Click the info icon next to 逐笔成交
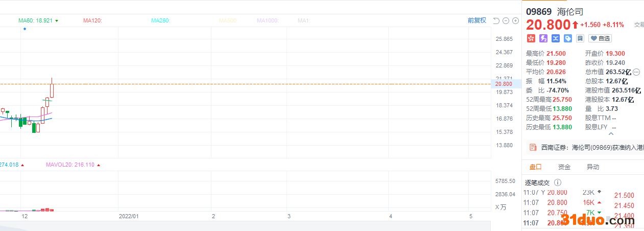This screenshot has height=231, width=644. pyautogui.click(x=558, y=182)
